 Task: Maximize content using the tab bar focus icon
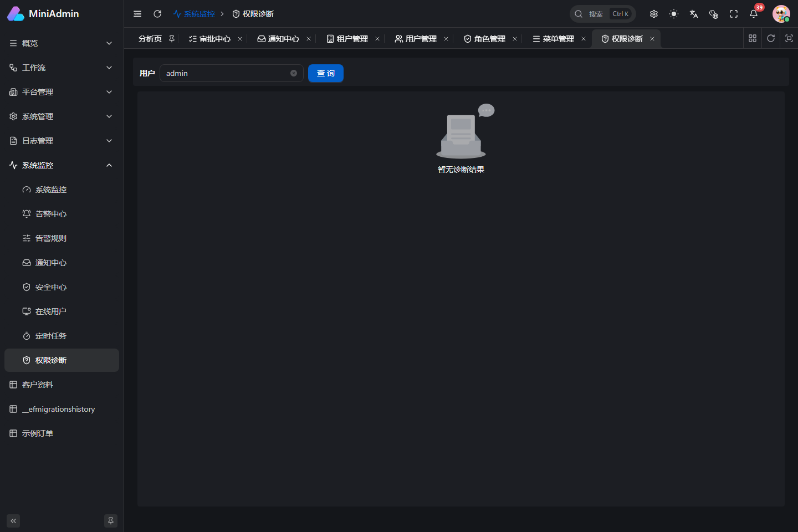point(789,38)
